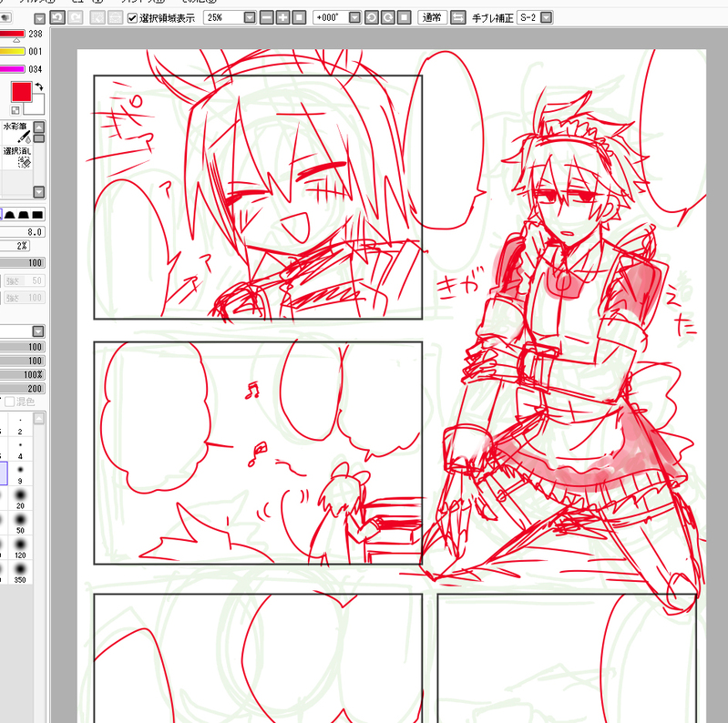Click the red foreground color swatch
This screenshot has height=723, width=728.
tap(21, 92)
